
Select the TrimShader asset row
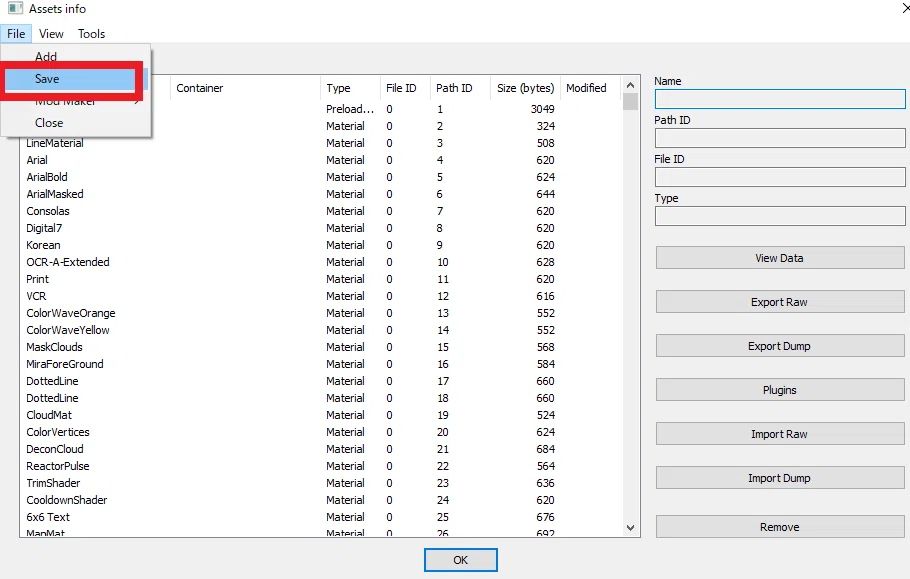point(321,483)
